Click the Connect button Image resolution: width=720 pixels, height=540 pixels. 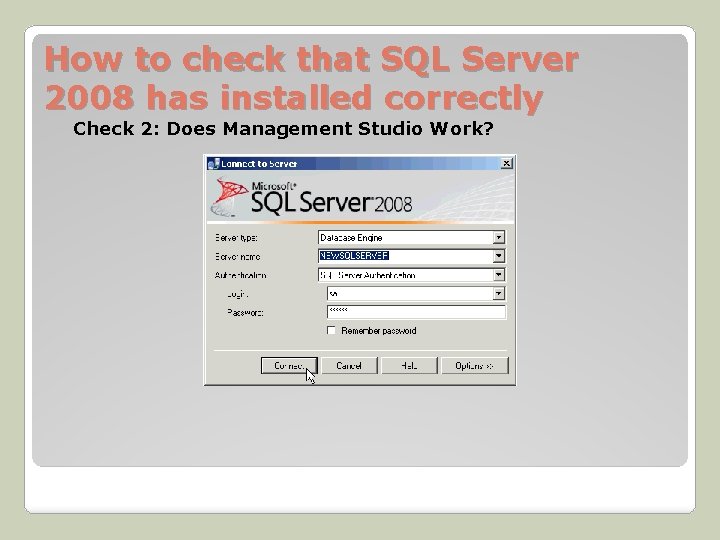pyautogui.click(x=289, y=366)
